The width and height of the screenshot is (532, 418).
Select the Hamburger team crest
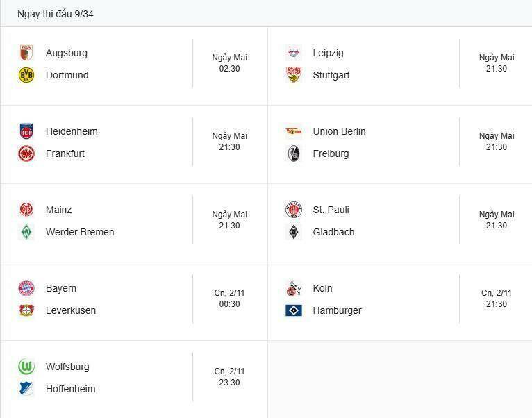293,310
